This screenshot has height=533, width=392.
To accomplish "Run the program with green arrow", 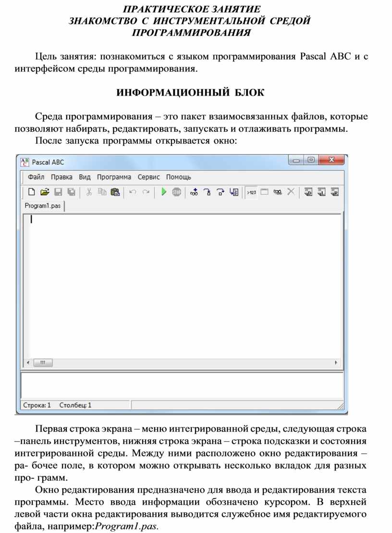I will [x=164, y=192].
